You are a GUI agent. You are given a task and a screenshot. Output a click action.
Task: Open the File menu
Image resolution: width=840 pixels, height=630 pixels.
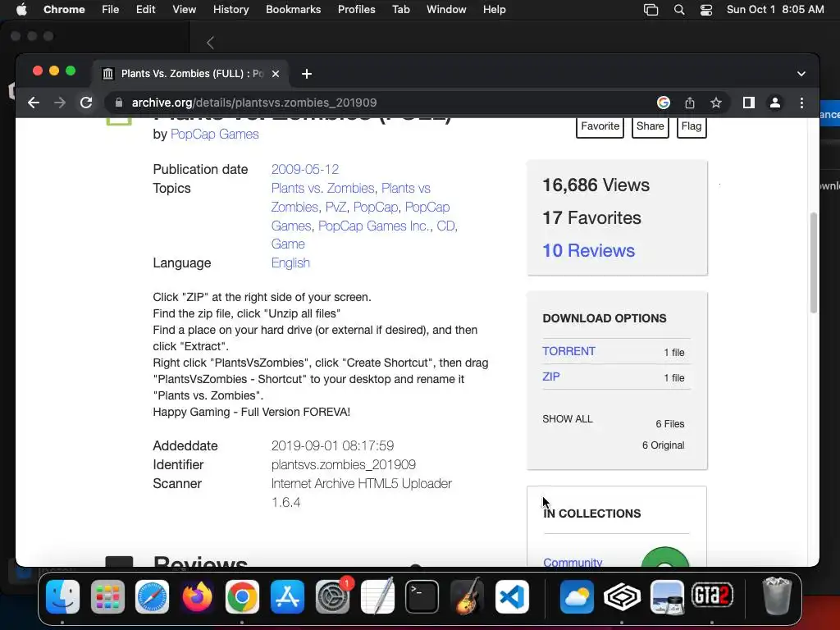tap(111, 10)
